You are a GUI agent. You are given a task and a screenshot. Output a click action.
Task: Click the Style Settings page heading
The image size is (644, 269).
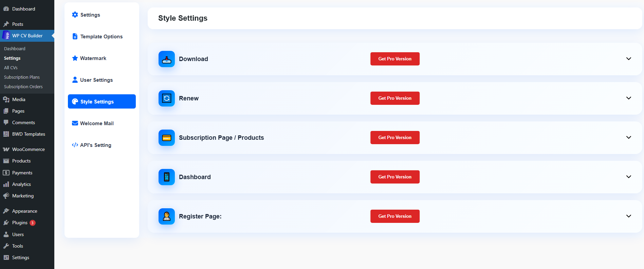(183, 18)
